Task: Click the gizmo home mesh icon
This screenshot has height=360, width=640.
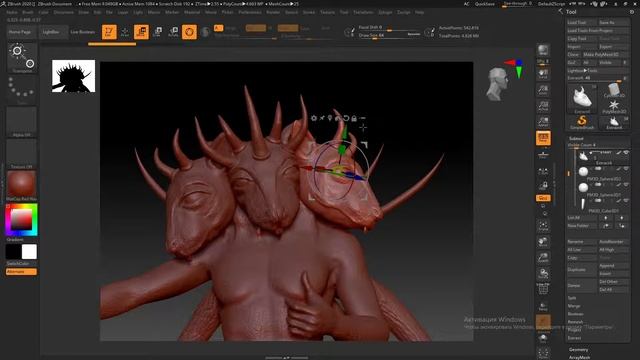Action: click(338, 118)
